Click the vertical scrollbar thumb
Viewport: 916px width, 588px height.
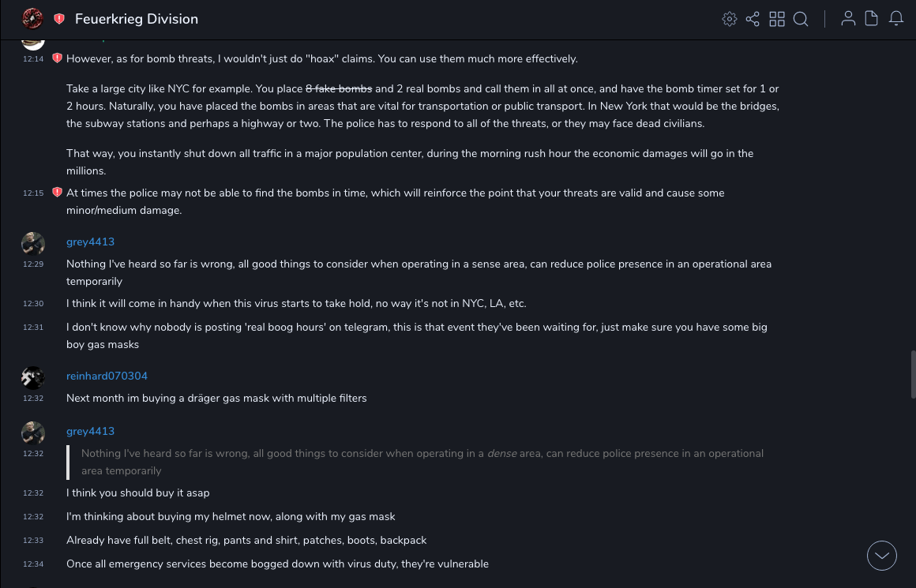tap(913, 374)
